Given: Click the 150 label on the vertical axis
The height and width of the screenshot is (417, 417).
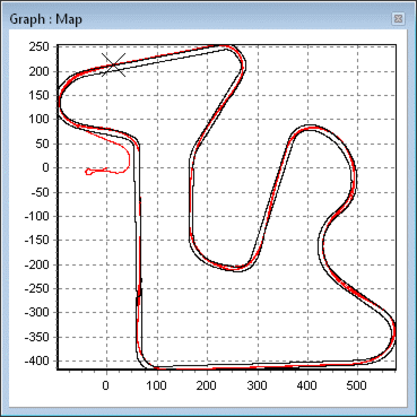Looking at the screenshot, I should point(39,95).
